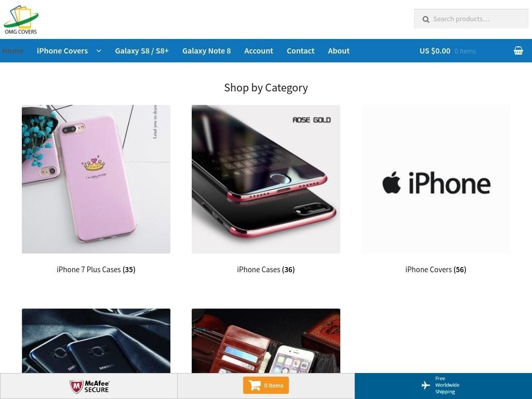Open the Galaxy S8 / S8+ menu
This screenshot has width=532, height=399.
pos(142,51)
